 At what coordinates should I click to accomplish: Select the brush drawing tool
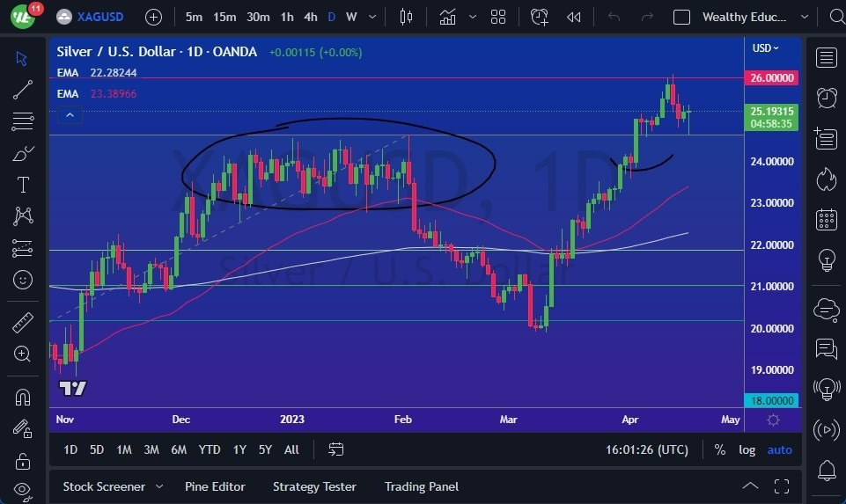[22, 154]
